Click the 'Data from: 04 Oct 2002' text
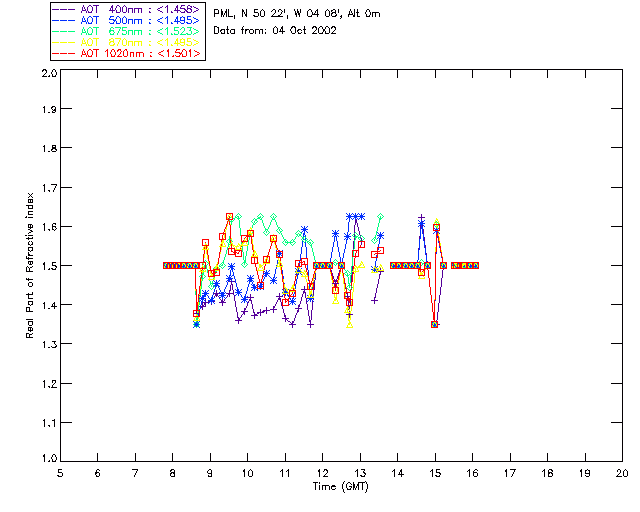This screenshot has height=512, width=640. coord(275,31)
